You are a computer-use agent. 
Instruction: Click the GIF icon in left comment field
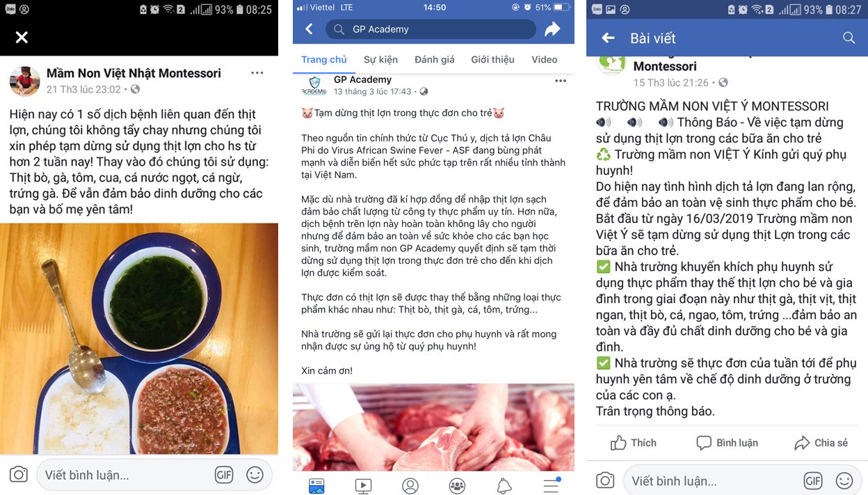coord(224,475)
